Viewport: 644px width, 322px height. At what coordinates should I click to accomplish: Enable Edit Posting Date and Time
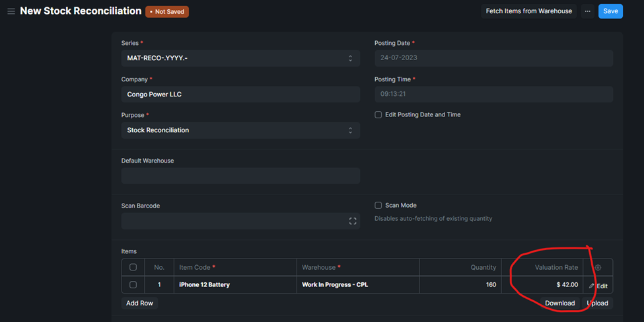pyautogui.click(x=378, y=115)
